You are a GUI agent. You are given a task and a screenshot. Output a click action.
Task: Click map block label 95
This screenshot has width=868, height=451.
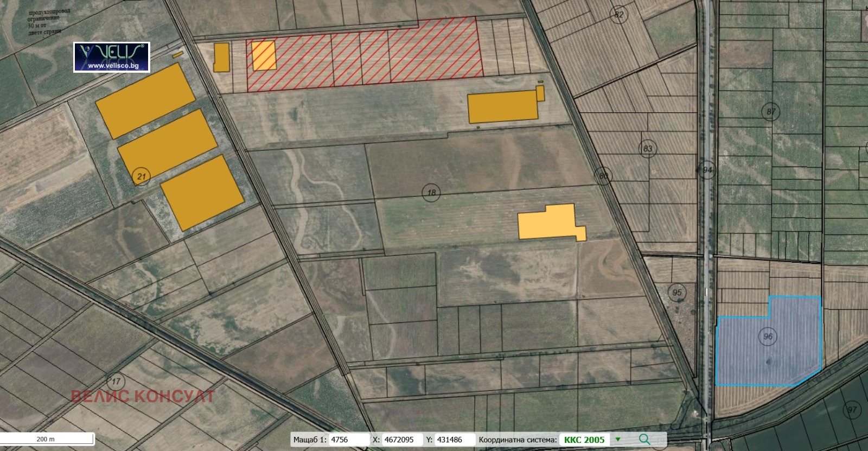[677, 293]
